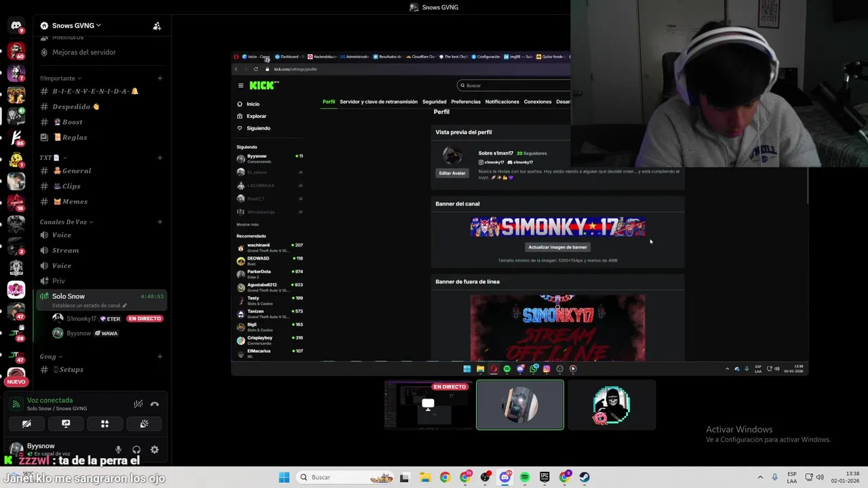This screenshot has height=488, width=868.
Task: Open Windows Start menu
Action: coord(284,477)
